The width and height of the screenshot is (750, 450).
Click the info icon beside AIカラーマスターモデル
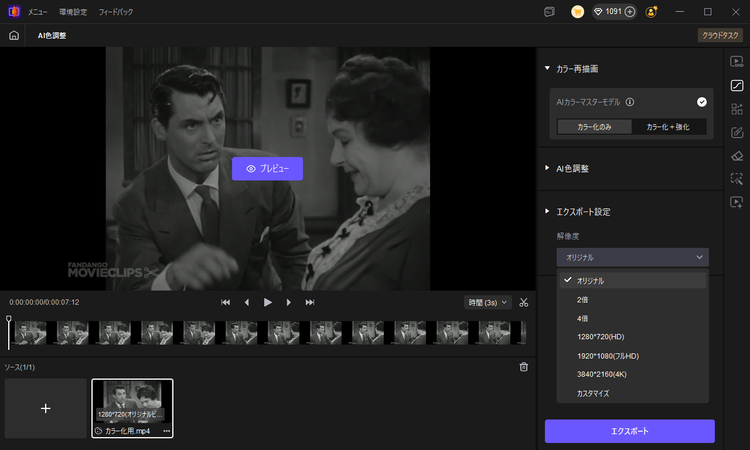(630, 102)
